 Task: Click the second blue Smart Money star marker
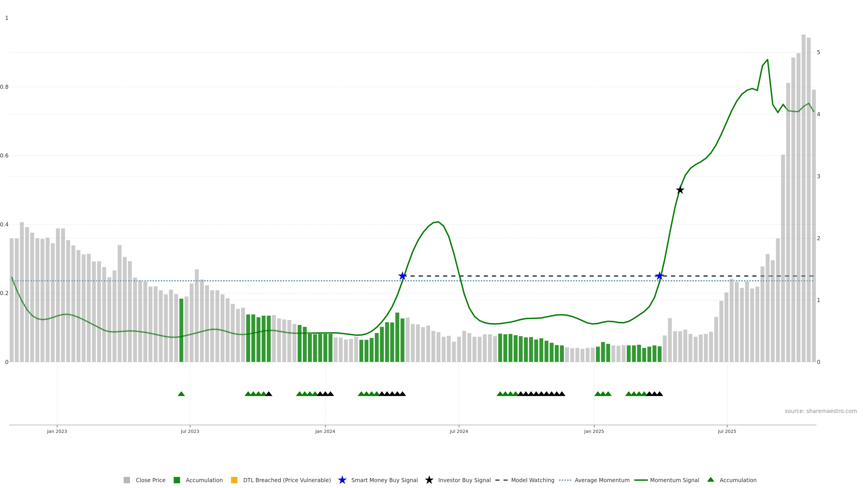(659, 276)
